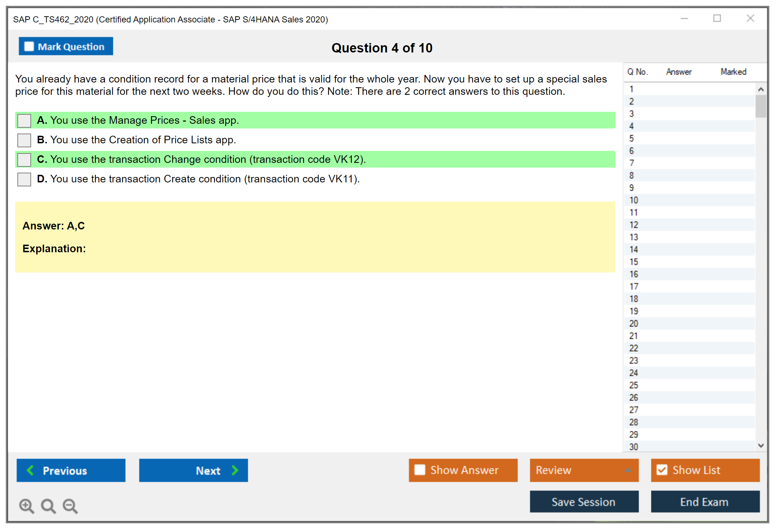778x532 pixels.
Task: Tick the Mark Question checkbox
Action: tap(29, 46)
